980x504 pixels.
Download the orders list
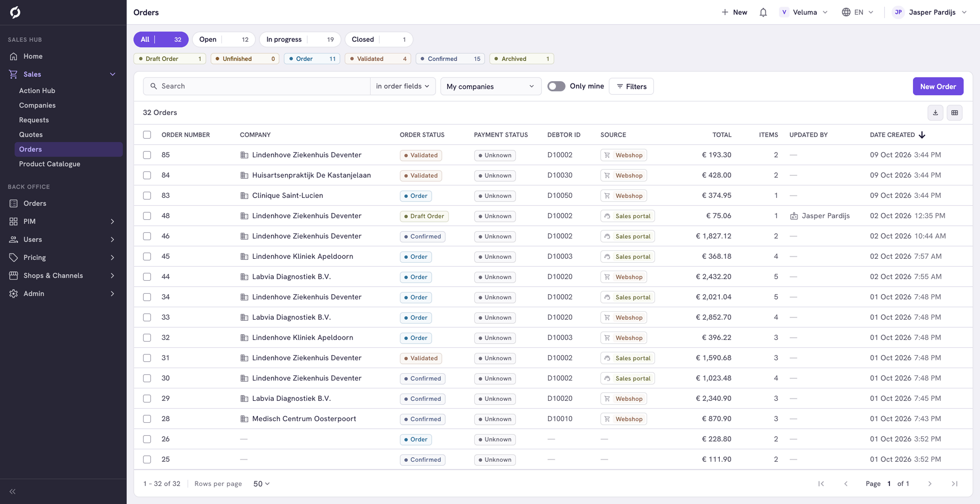[936, 113]
